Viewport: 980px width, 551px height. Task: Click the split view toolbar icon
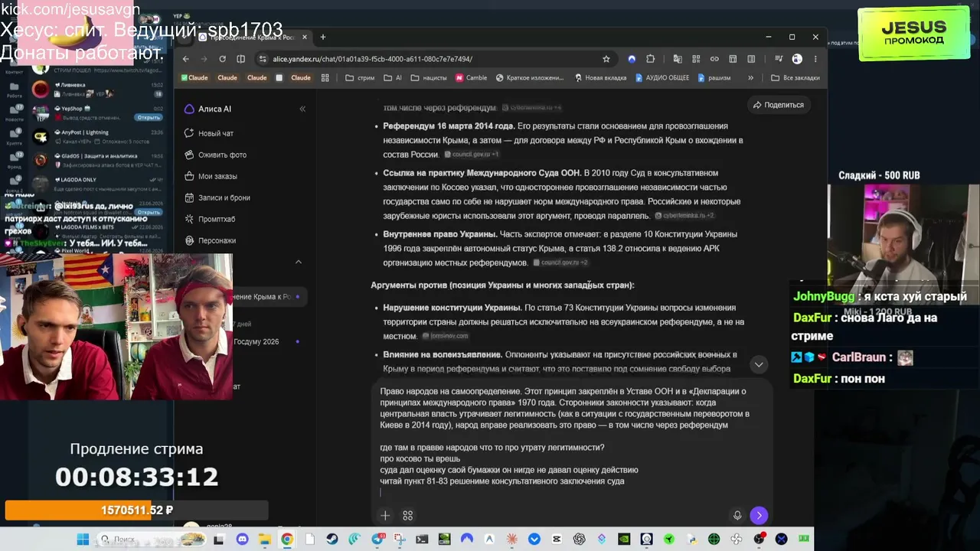click(240, 59)
